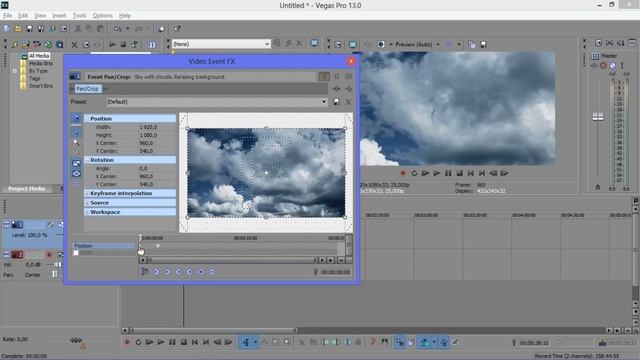Collapse the Rotation property group
The width and height of the screenshot is (640, 360).
pos(87,160)
